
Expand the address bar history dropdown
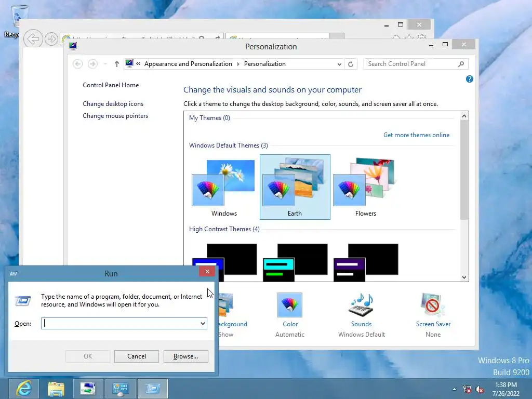(339, 64)
